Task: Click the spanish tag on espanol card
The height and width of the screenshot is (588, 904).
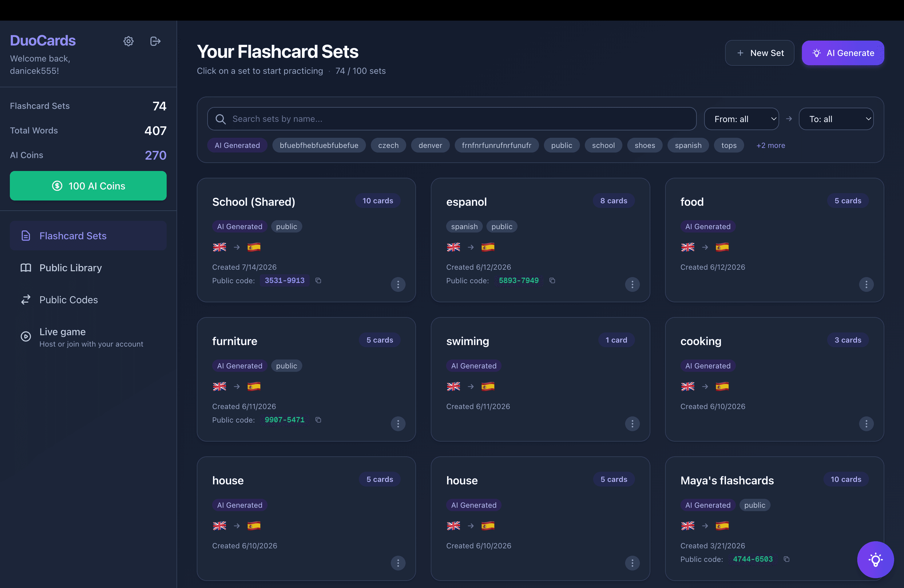Action: tap(464, 226)
